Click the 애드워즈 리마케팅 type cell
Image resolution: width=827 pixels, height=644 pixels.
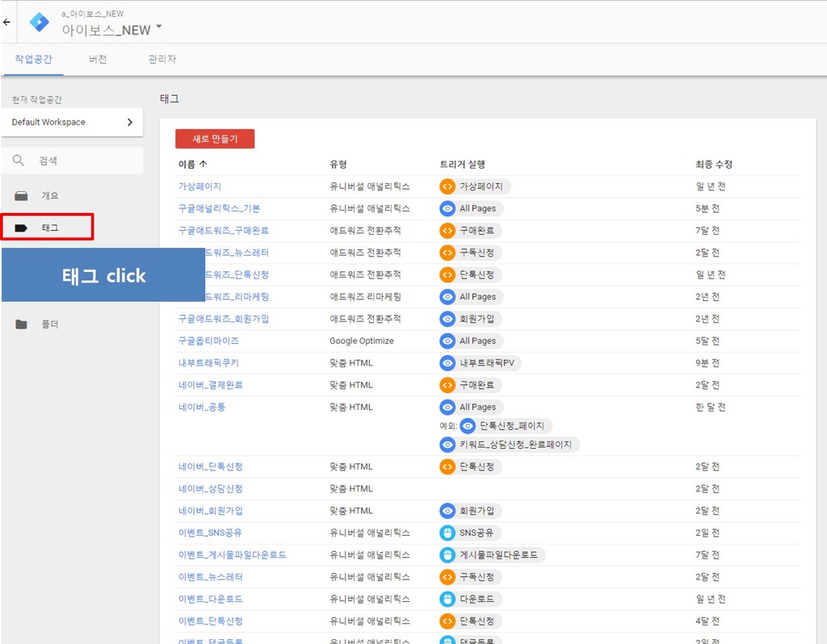(x=366, y=297)
